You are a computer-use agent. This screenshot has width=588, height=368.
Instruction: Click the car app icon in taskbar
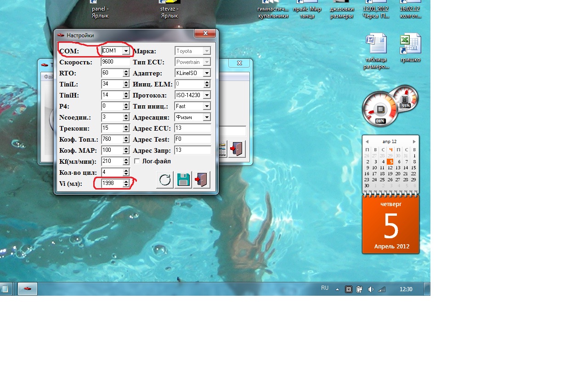pos(28,289)
